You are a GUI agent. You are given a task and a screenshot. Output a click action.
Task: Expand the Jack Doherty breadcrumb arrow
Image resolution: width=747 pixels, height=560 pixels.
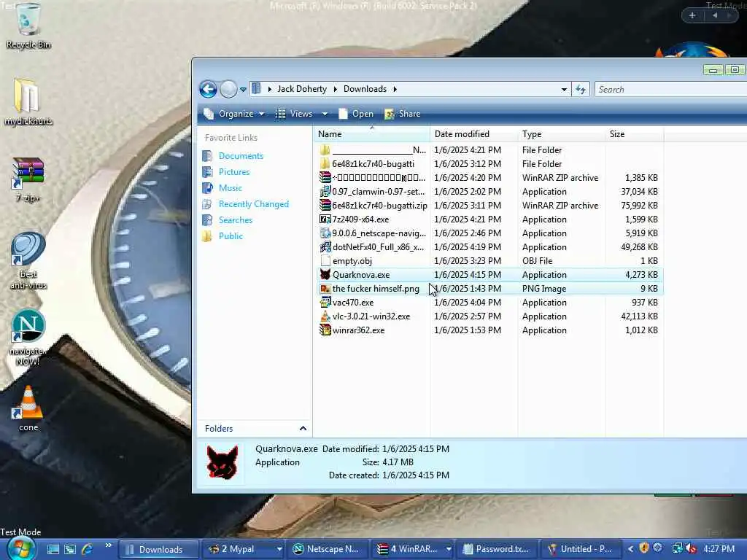335,89
